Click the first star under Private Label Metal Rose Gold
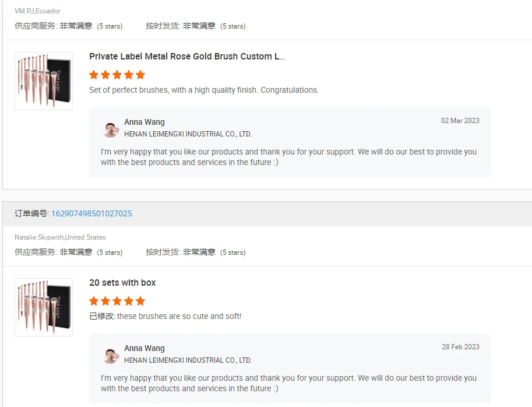Viewport: 532px width, 407px height. 94,75
